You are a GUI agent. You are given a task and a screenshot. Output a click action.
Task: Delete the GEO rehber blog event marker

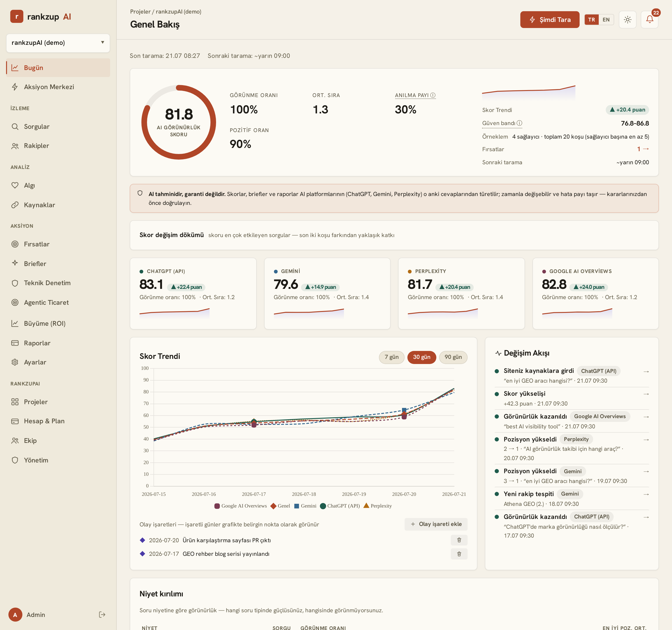point(459,554)
